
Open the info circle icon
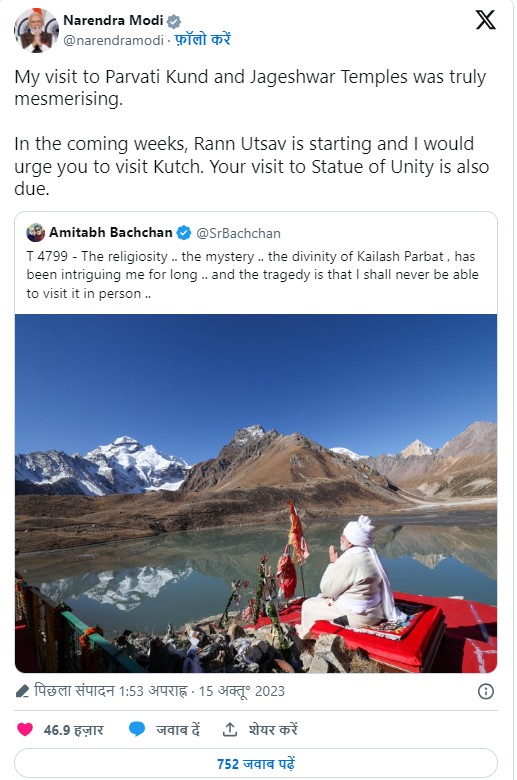[x=486, y=691]
